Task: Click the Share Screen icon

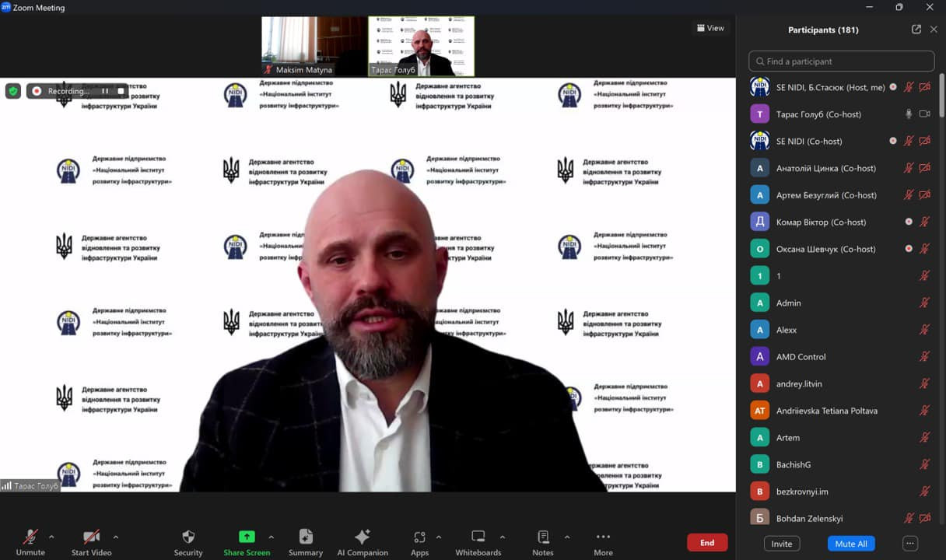Action: point(247,537)
